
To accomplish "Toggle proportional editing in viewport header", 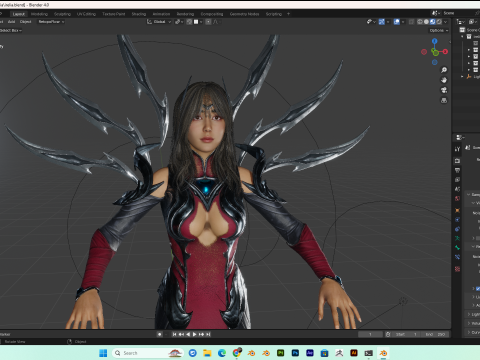I will [208, 22].
